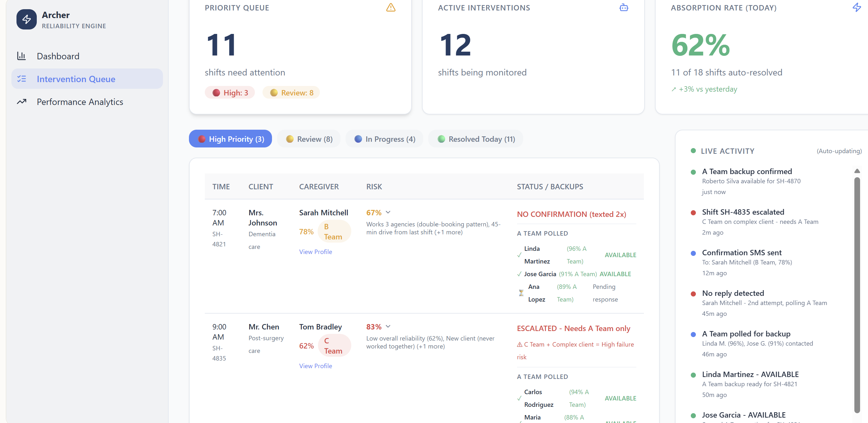Click the robot icon on Active Interventions card
The image size is (868, 423).
(623, 7)
